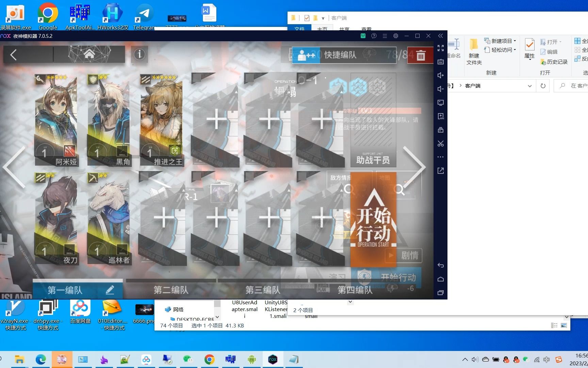Select 第四编队 squad tab
The height and width of the screenshot is (368, 588).
point(355,290)
